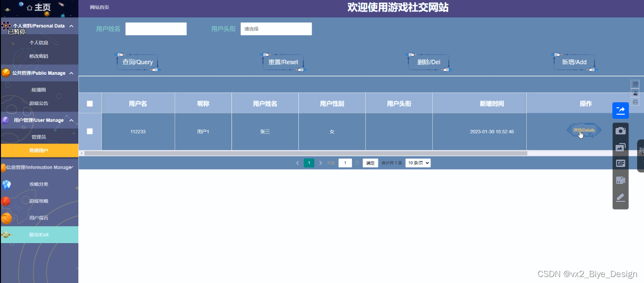Open 游戏攻略 menu item
This screenshot has width=644, height=283.
point(39,201)
